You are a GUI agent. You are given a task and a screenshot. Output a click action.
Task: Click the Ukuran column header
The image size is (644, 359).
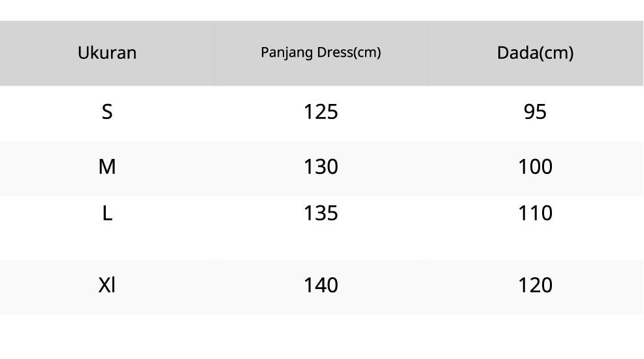[x=107, y=52]
